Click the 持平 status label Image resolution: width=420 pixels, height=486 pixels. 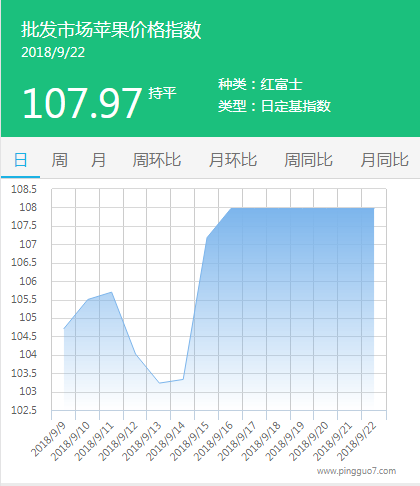click(x=162, y=93)
